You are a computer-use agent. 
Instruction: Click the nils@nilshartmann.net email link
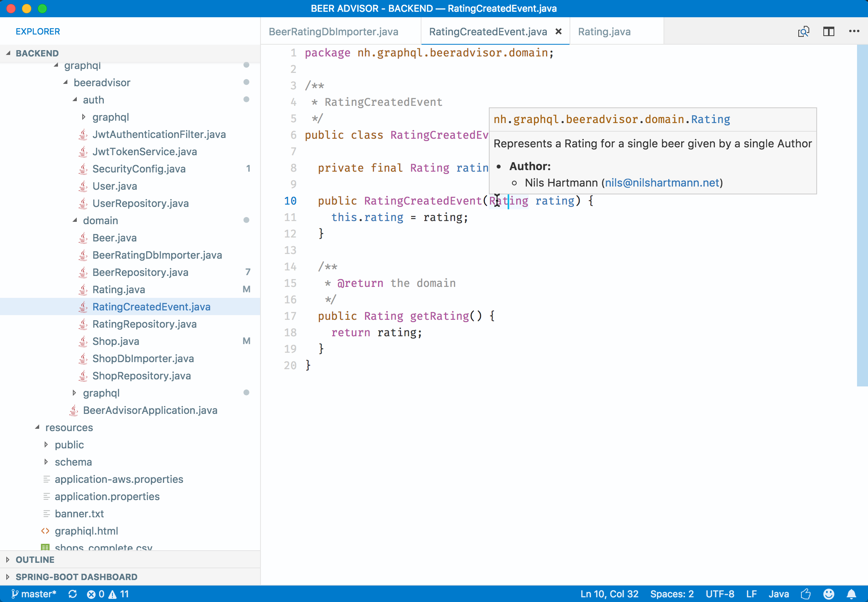tap(662, 183)
